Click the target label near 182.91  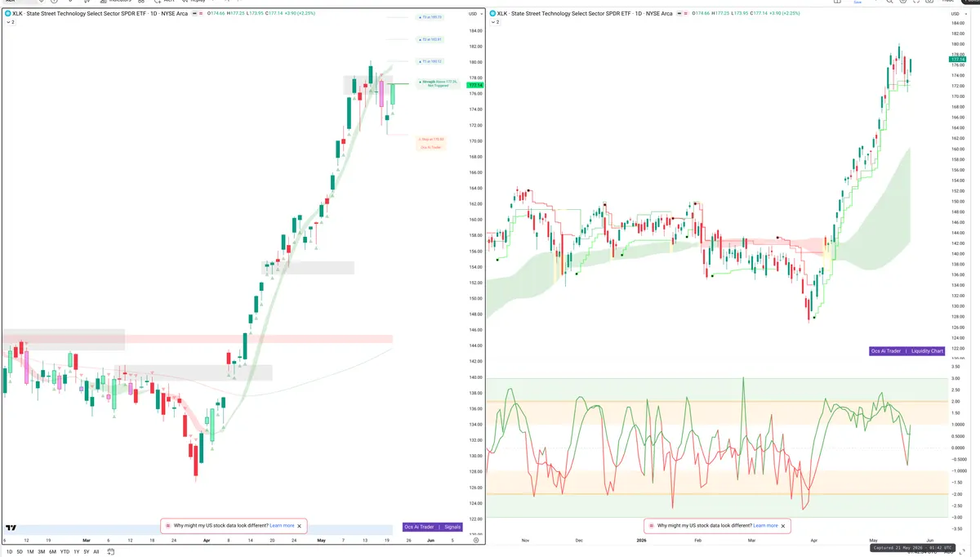pos(430,39)
